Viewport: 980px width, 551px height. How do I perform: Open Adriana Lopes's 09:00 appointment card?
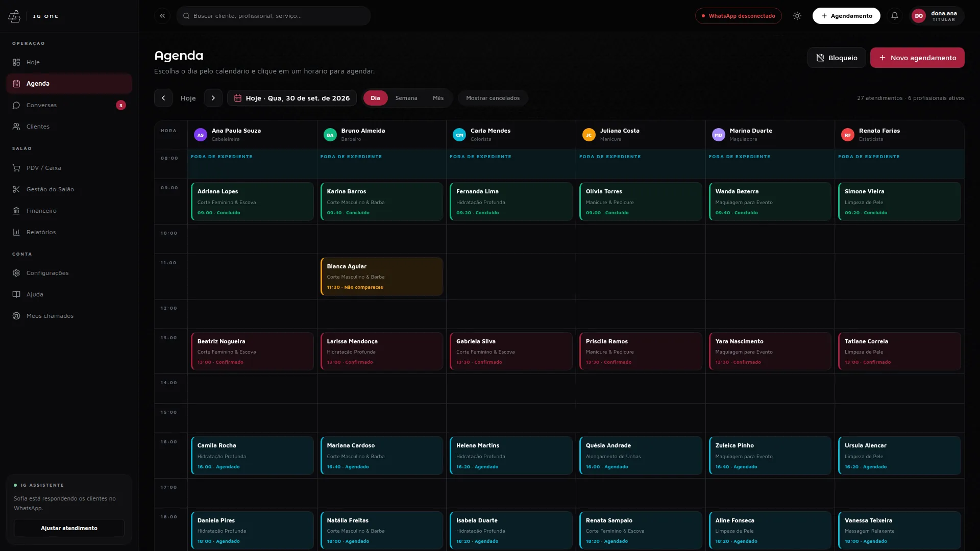point(252,202)
